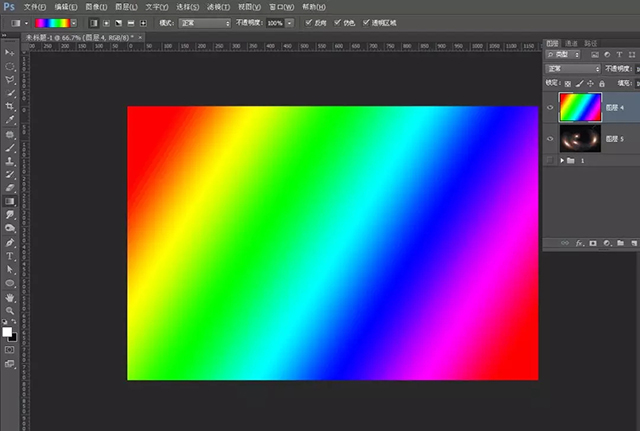
Task: Click the rainbow gradient preview swatch
Action: [x=52, y=21]
